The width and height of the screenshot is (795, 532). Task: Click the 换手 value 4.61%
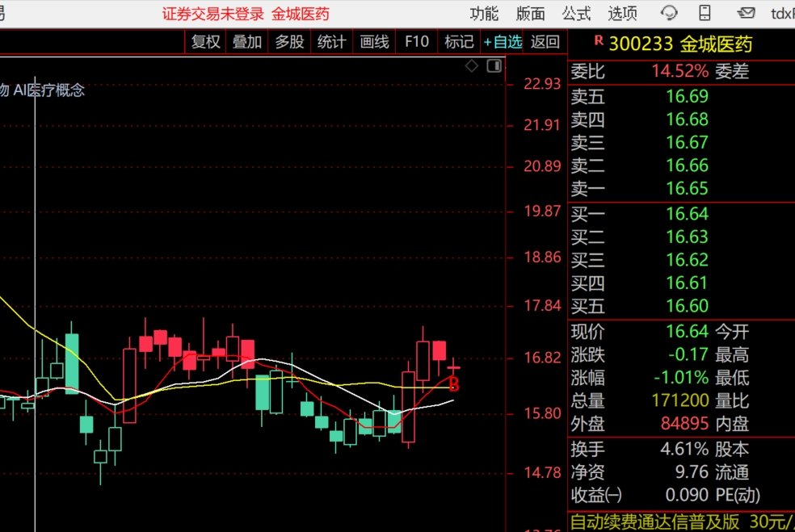(x=684, y=449)
